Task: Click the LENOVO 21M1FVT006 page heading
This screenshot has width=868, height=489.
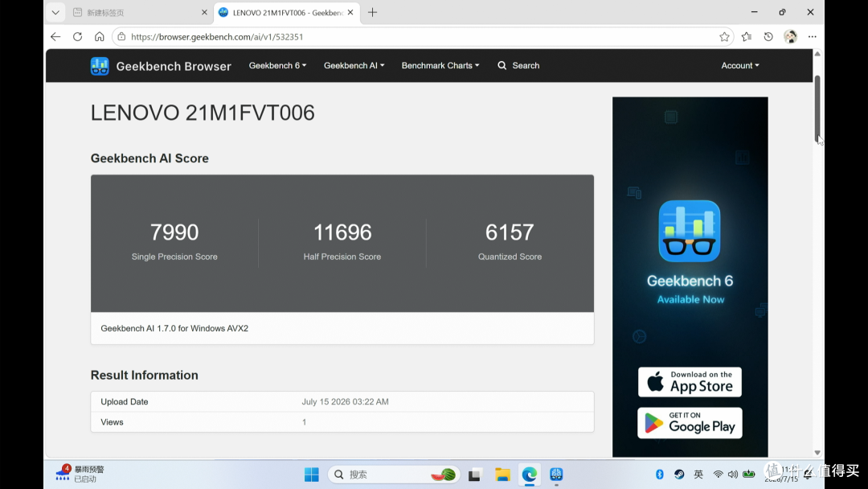Action: (203, 113)
